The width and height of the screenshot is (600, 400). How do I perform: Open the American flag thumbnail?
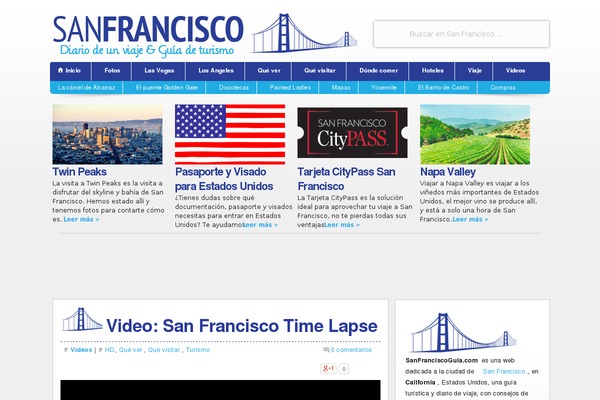[230, 134]
